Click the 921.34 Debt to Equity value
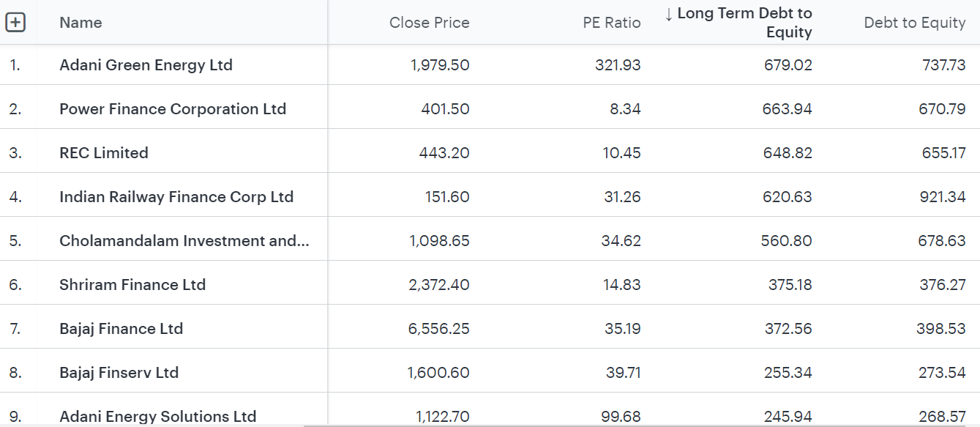Image resolution: width=980 pixels, height=427 pixels. pos(942,197)
